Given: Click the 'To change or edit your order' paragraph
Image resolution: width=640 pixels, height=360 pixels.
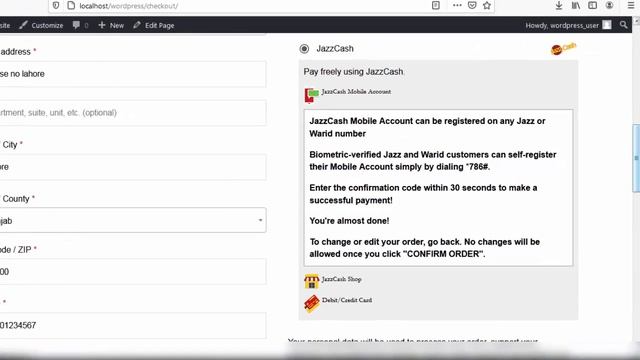Looking at the screenshot, I should click(424, 248).
